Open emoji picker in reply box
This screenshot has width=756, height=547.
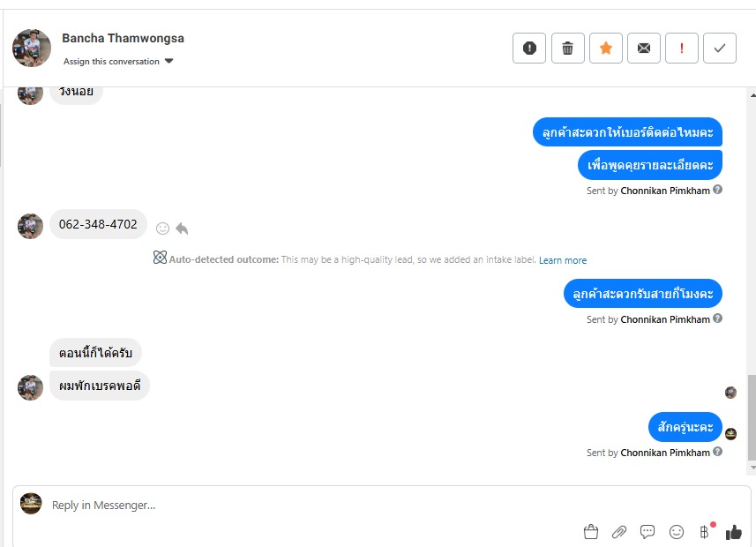click(677, 532)
